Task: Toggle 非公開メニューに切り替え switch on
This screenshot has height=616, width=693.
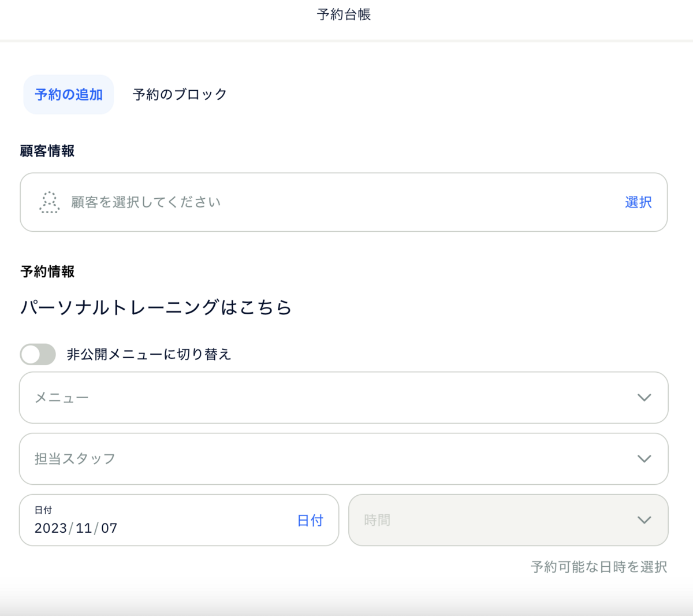Action: point(38,354)
